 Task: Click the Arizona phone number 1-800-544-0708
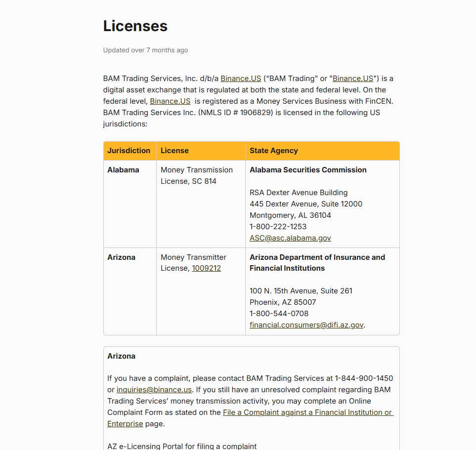click(x=279, y=314)
